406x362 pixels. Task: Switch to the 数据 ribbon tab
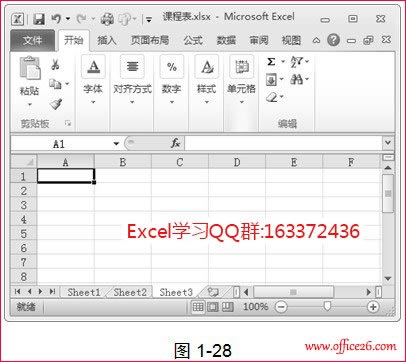pyautogui.click(x=226, y=40)
